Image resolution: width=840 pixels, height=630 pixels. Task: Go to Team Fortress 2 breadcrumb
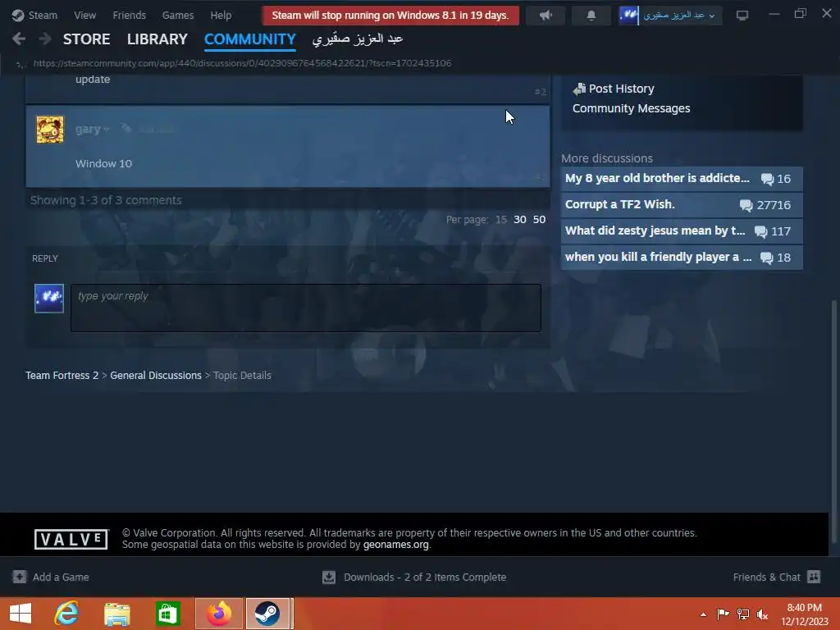[62, 376]
